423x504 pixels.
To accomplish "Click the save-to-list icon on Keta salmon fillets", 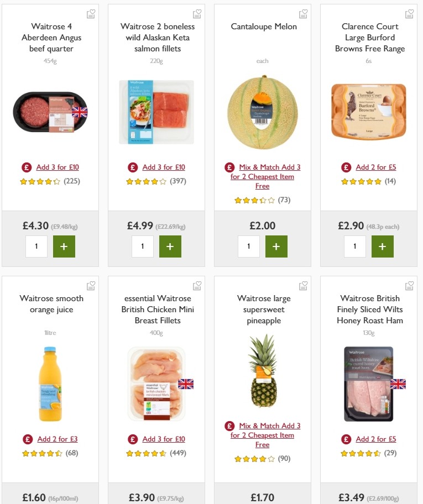I will click(197, 12).
